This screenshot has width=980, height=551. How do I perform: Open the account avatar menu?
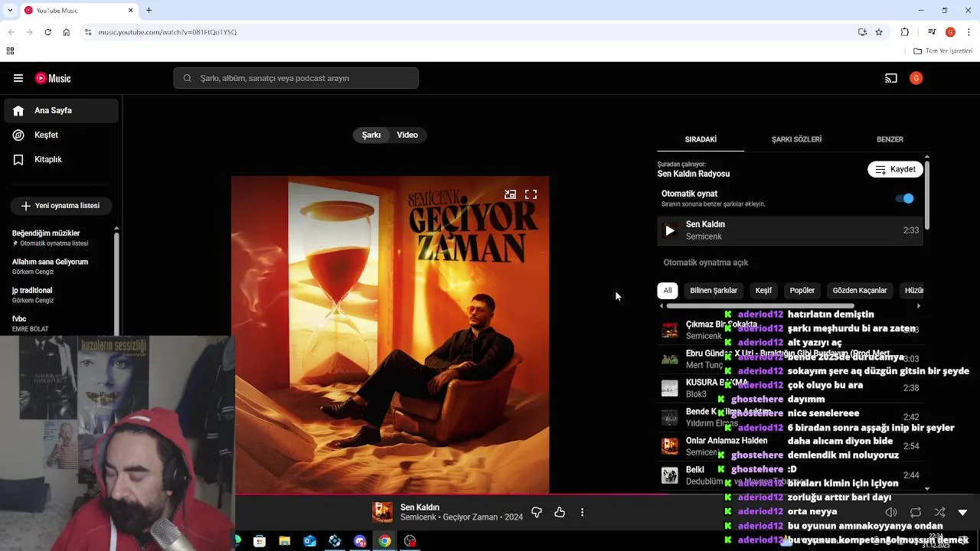pyautogui.click(x=916, y=78)
